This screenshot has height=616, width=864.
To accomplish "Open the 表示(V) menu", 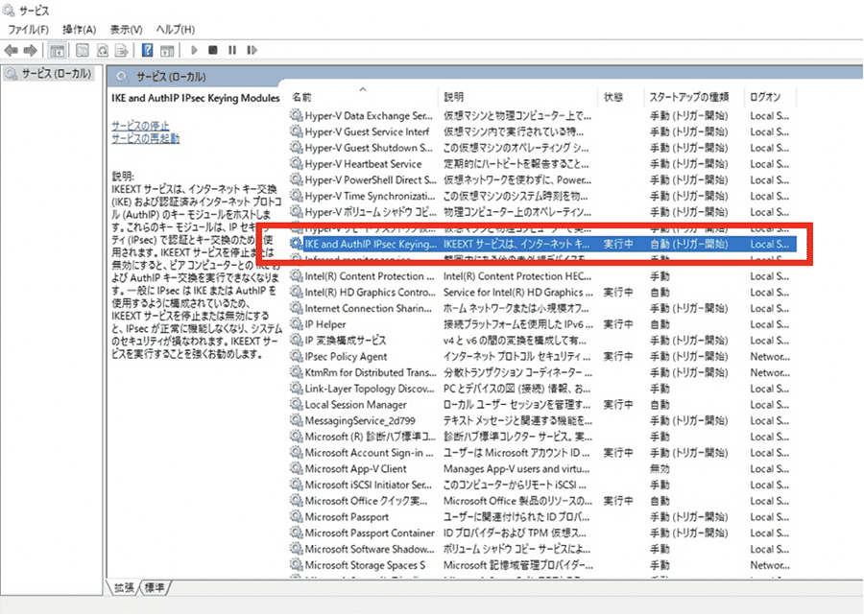I will point(126,30).
